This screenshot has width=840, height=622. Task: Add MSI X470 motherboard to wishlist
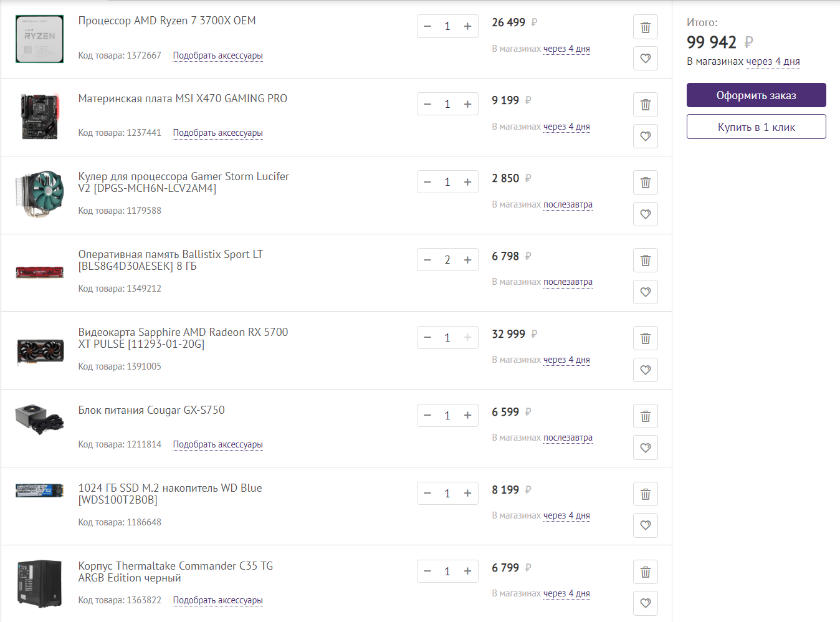coord(646,136)
